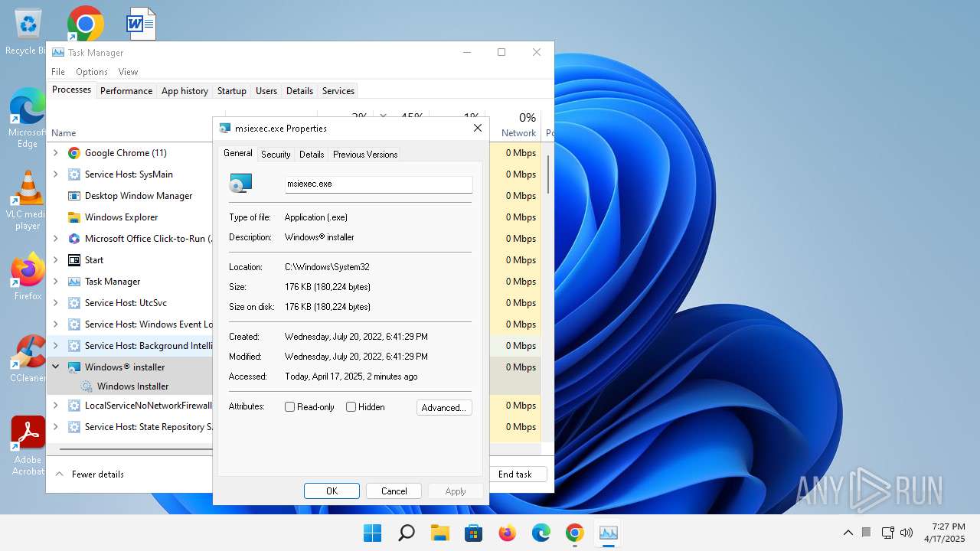
Task: Click End task in Task Manager
Action: pyautogui.click(x=515, y=474)
